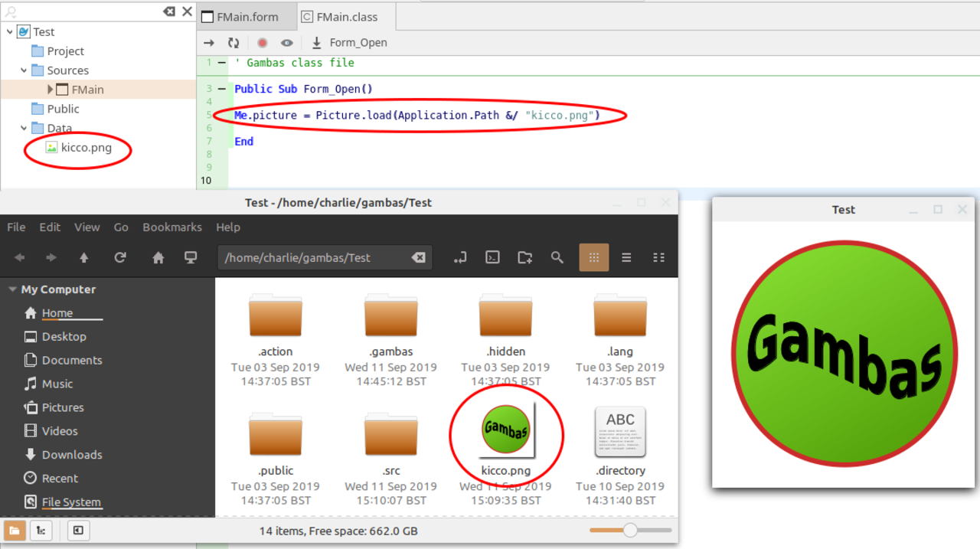Show places sidebar status bar button
The image size is (980, 549).
[x=15, y=531]
